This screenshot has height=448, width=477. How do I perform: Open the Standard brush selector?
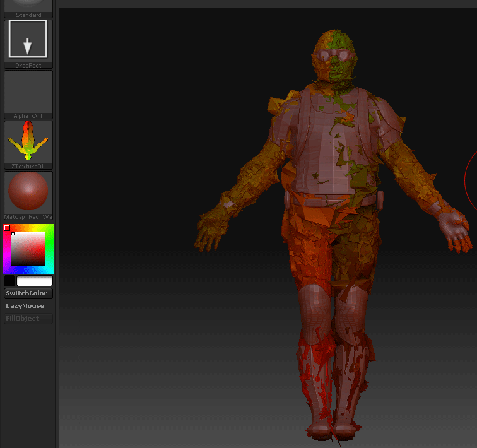[28, 9]
